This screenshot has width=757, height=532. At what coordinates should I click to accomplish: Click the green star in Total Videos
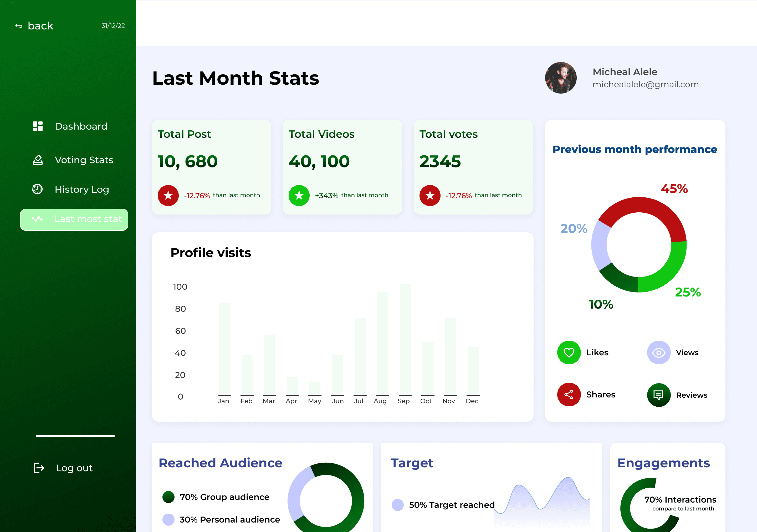pyautogui.click(x=299, y=196)
